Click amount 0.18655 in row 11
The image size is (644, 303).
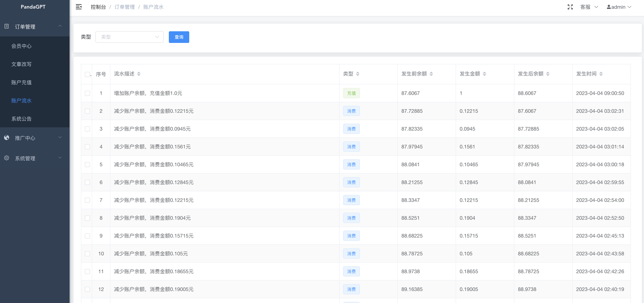[468, 271]
